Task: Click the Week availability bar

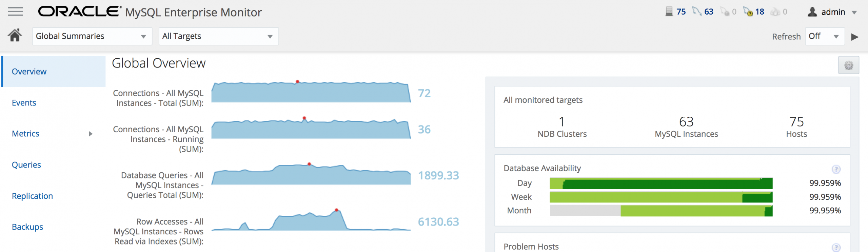Action: click(x=661, y=197)
